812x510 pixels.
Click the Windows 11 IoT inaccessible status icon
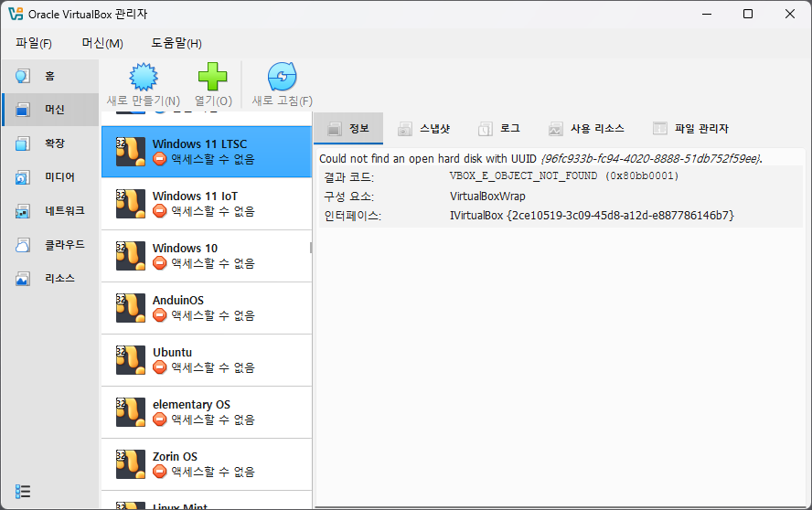(x=159, y=211)
